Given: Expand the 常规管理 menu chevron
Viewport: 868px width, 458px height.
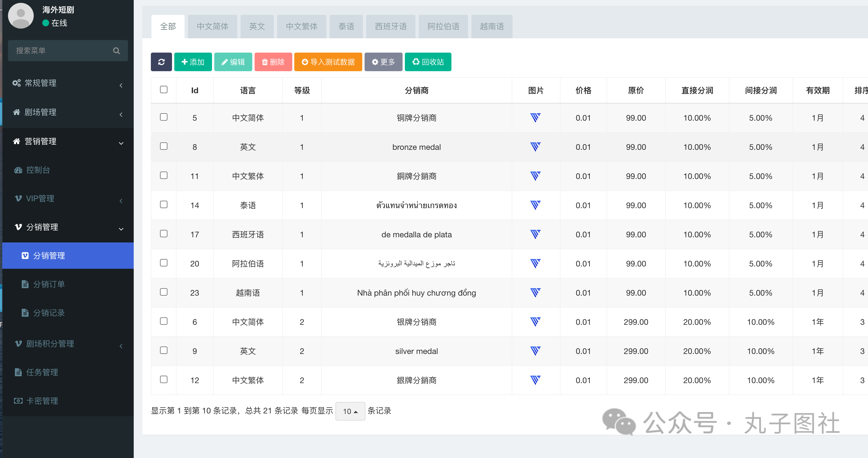Looking at the screenshot, I should 121,85.
